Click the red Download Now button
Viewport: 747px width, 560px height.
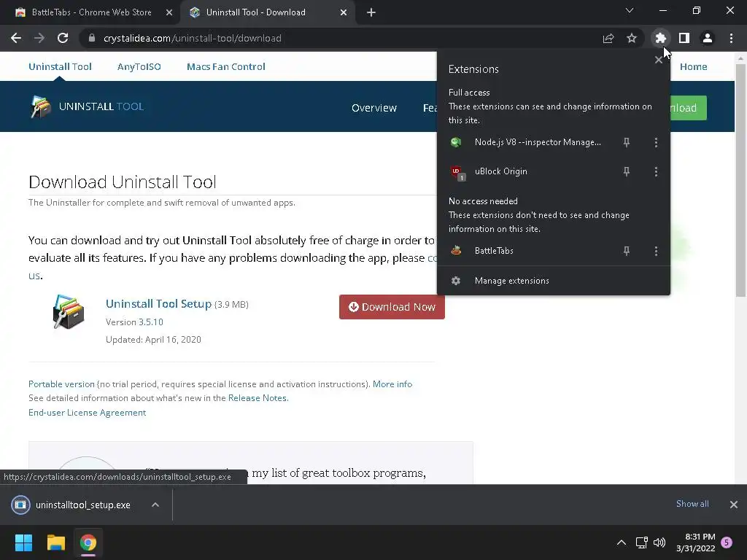point(392,307)
